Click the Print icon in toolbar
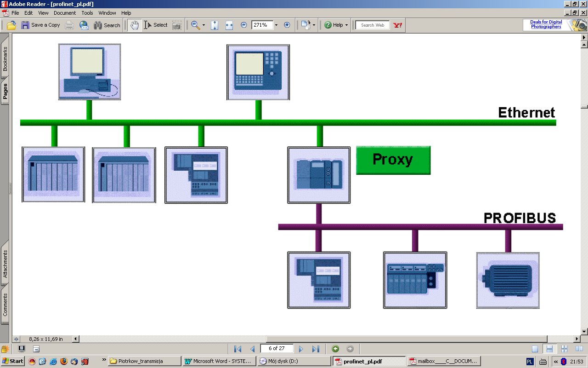The image size is (588, 368). (69, 25)
